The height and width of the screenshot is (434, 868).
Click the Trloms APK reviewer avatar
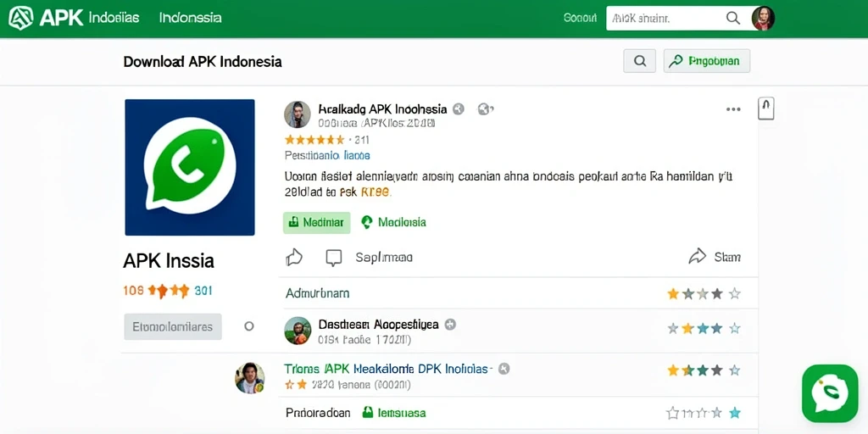[x=250, y=378]
